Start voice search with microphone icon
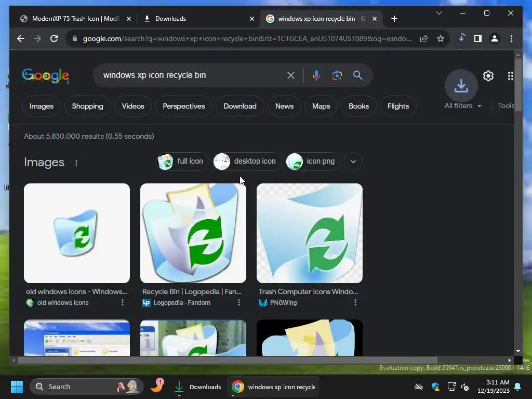This screenshot has height=399, width=532. pyautogui.click(x=316, y=75)
